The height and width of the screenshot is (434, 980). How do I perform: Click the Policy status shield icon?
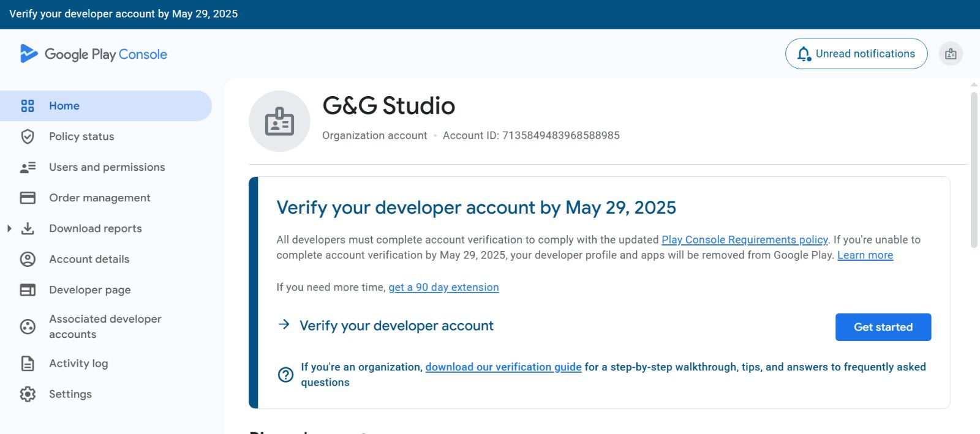coord(28,137)
